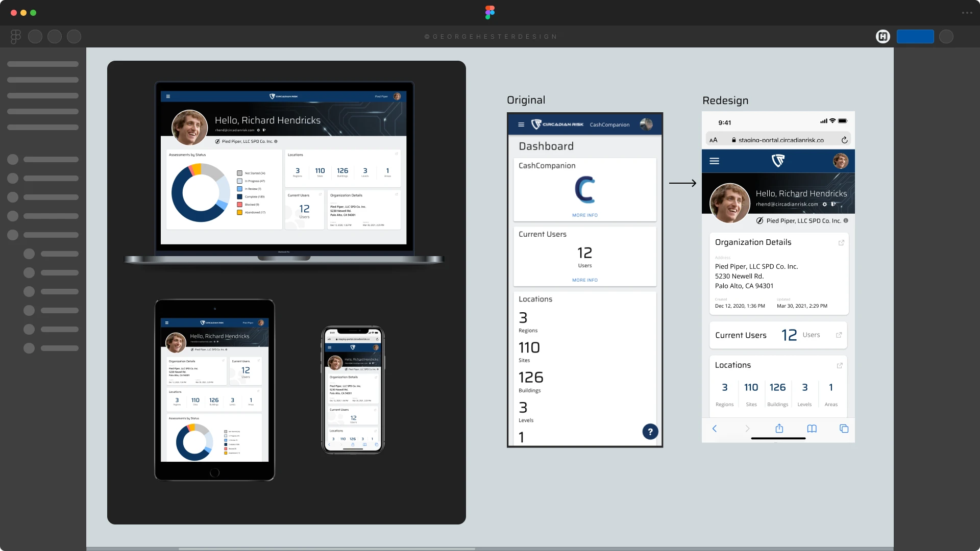Tap Safari bookmarks icon in Redesign phone
This screenshot has height=551, width=980.
812,429
